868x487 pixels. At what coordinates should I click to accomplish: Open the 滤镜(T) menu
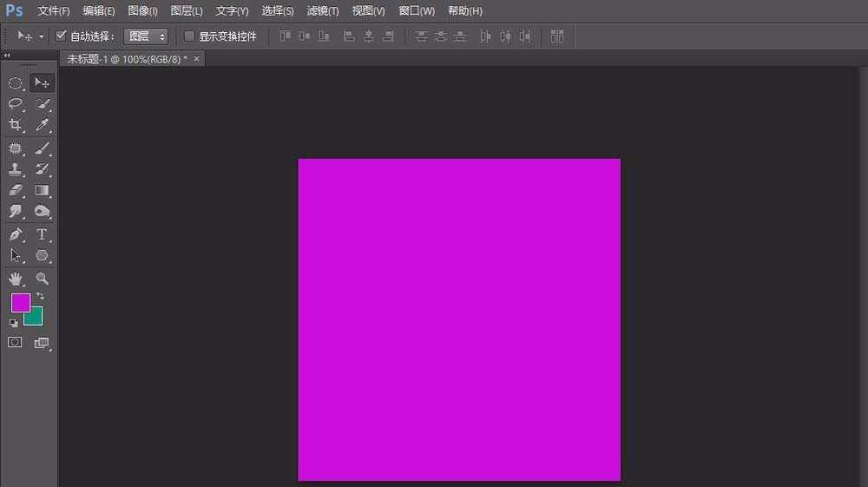click(x=323, y=11)
